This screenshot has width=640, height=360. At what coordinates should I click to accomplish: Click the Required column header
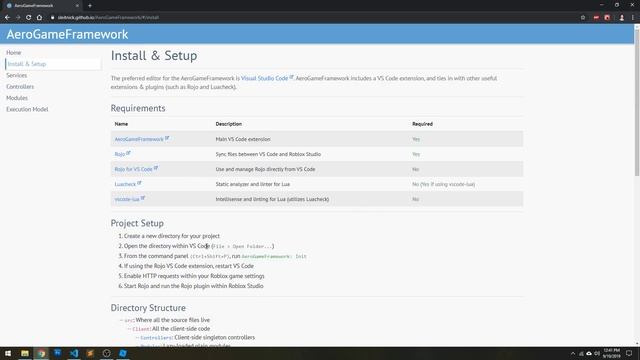pos(422,124)
